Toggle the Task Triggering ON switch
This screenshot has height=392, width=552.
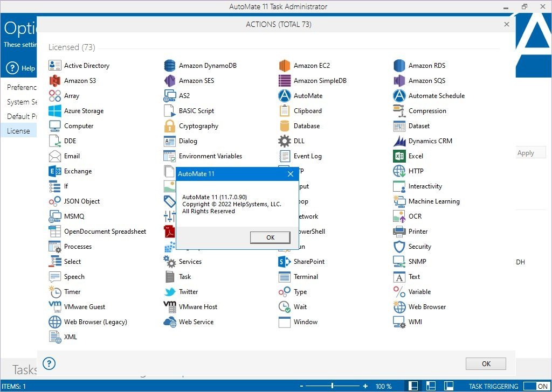coord(536,386)
